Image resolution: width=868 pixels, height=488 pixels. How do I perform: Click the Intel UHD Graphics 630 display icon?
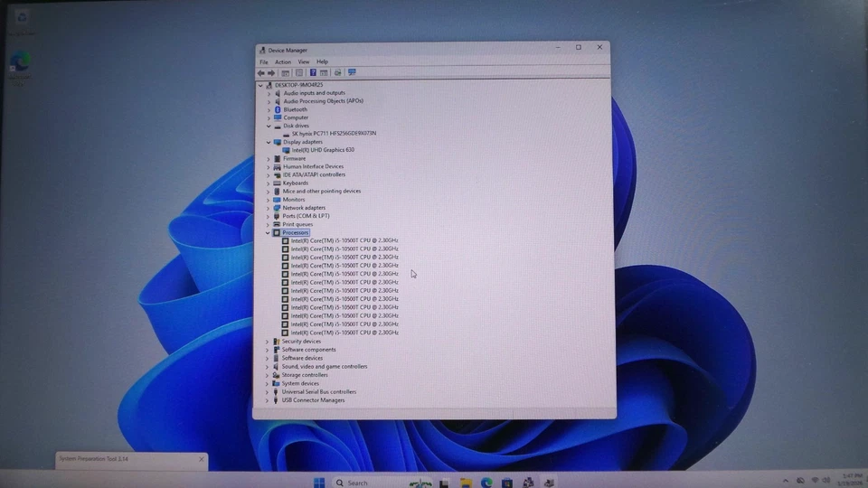pyautogui.click(x=286, y=150)
